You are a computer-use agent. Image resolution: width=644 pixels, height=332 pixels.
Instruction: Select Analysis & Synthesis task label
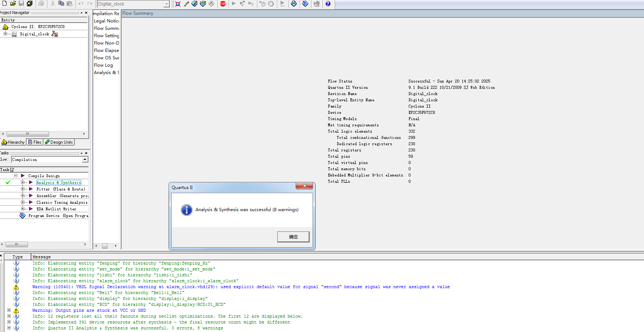[59, 182]
